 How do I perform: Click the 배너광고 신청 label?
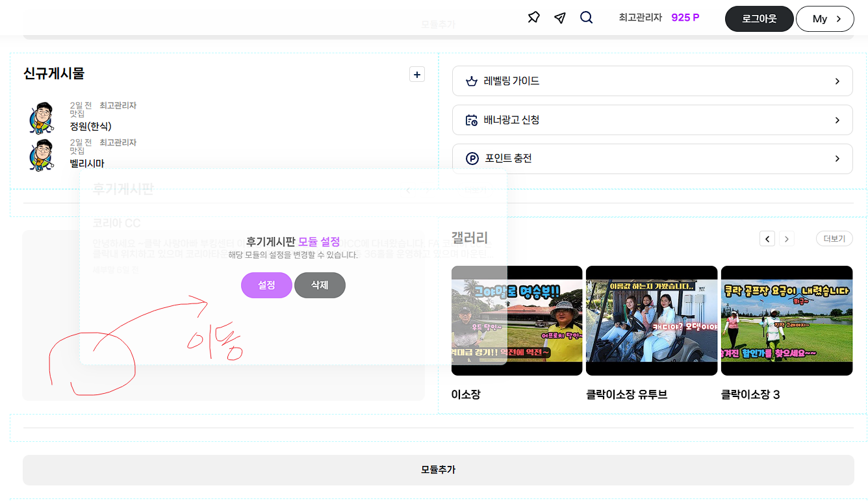512,120
